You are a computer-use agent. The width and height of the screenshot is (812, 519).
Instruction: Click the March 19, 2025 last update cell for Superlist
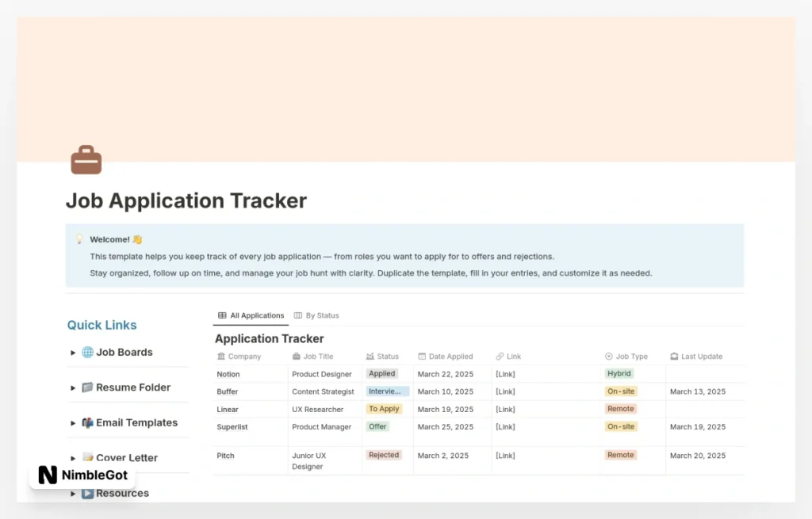(705, 432)
